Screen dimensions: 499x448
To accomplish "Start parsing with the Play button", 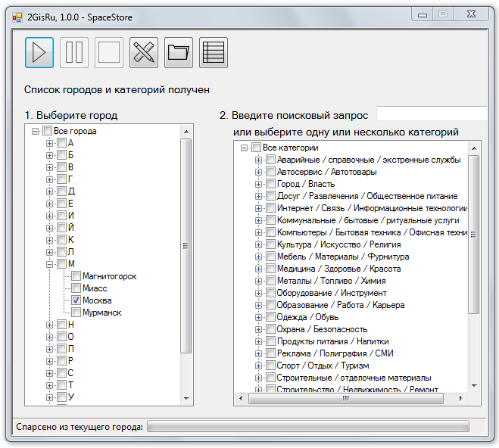I will coord(39,52).
